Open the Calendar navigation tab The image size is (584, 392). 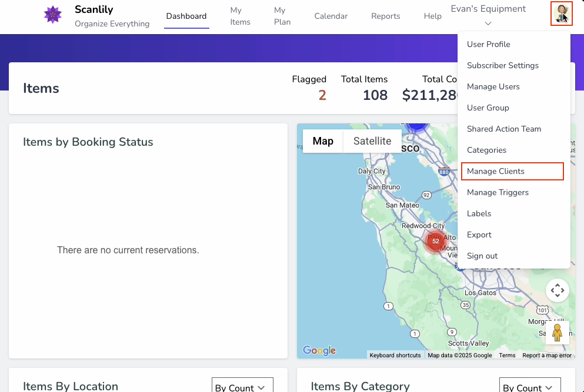pyautogui.click(x=331, y=16)
